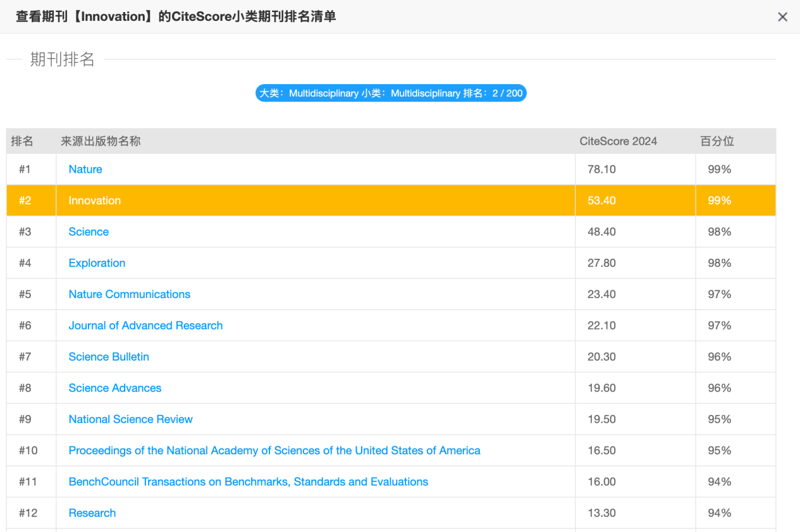Open the Nature journal link

(85, 170)
